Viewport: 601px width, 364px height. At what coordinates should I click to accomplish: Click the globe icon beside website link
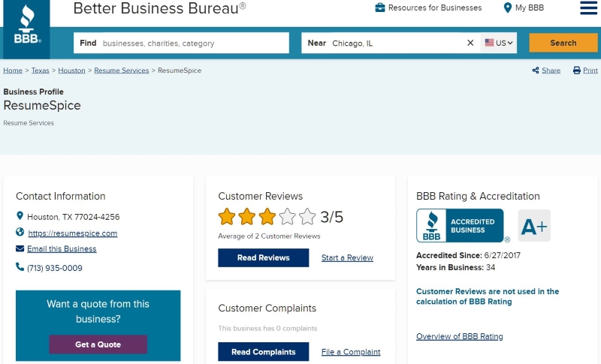click(20, 232)
